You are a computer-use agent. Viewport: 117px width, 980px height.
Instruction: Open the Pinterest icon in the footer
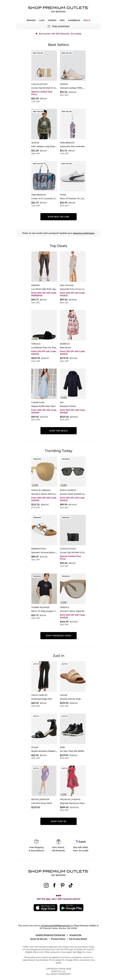[62, 885]
